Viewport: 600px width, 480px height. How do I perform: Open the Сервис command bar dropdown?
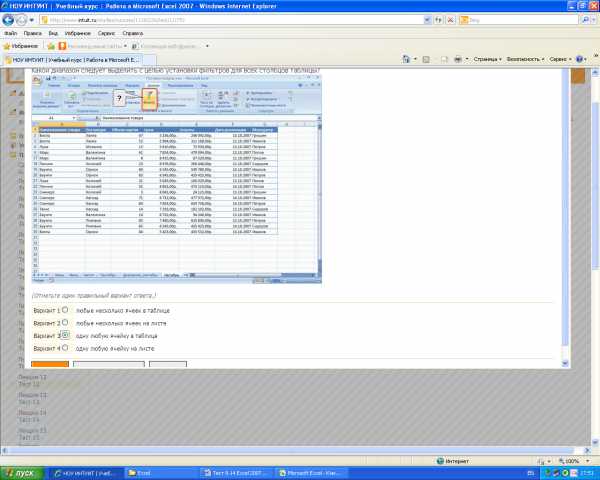coord(560,59)
